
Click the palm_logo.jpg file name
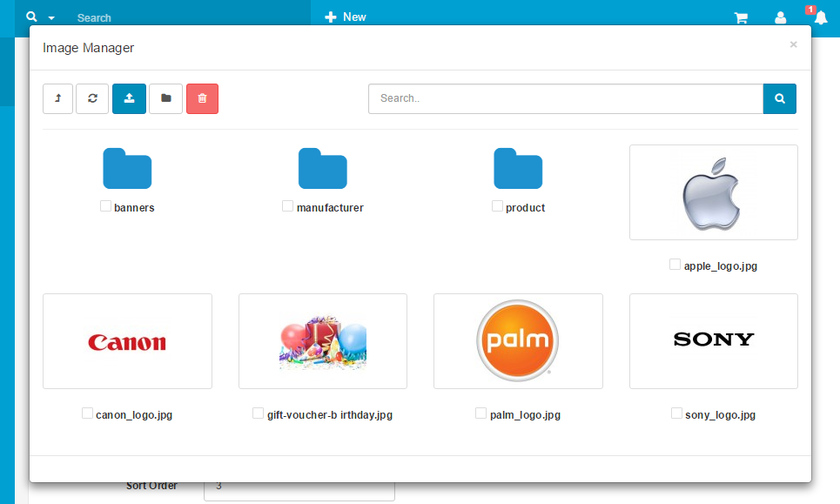click(525, 415)
